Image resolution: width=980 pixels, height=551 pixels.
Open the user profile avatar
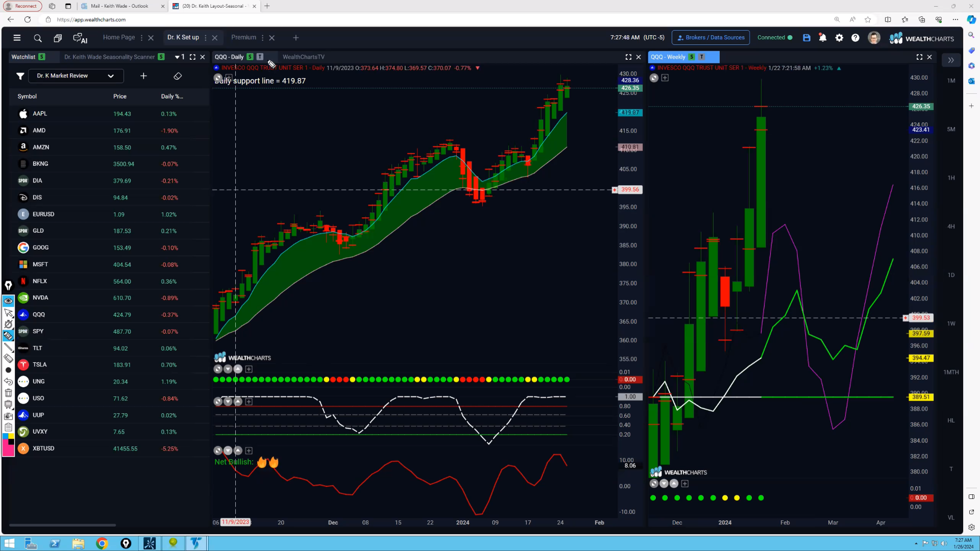click(874, 38)
